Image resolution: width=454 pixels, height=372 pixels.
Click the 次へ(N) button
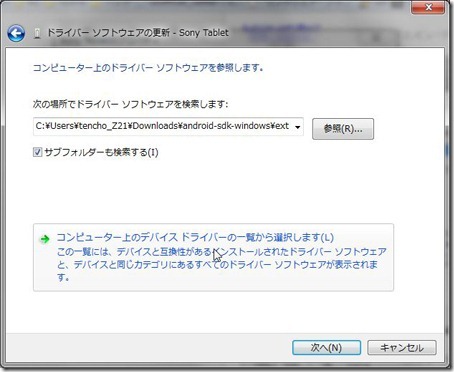pyautogui.click(x=326, y=348)
